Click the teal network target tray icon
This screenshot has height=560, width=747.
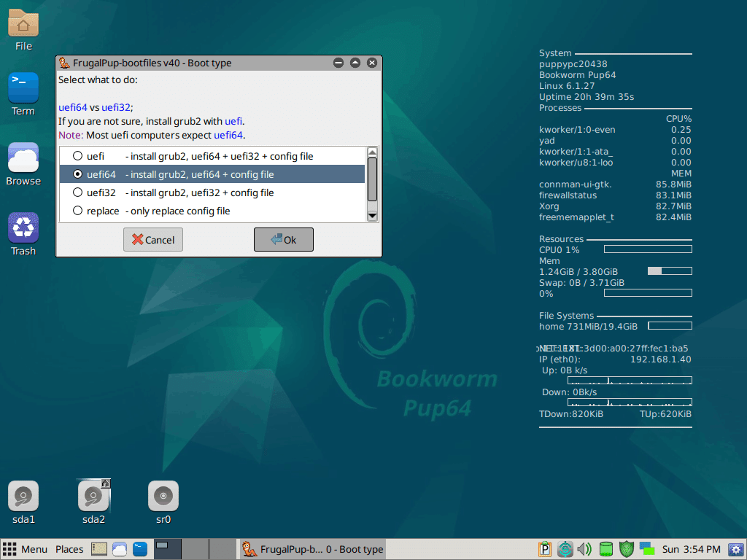pyautogui.click(x=565, y=549)
